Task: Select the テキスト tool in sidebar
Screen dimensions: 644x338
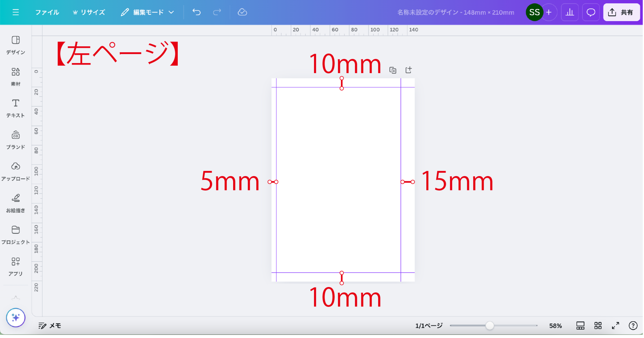Action: (16, 108)
